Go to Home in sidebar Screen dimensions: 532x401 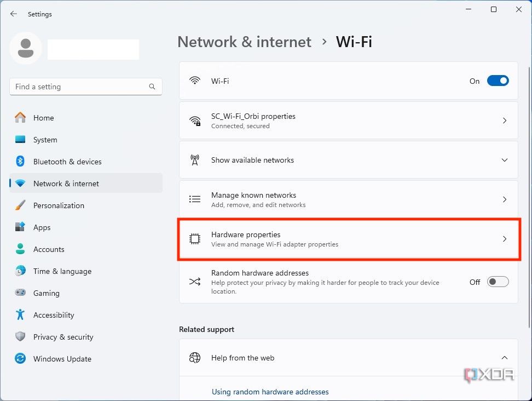click(x=86, y=118)
